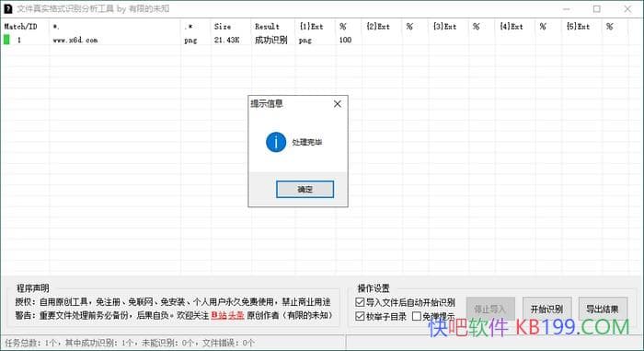This screenshot has height=351, width=644.
Task: Click the 操作设置 group label
Action: 374,288
